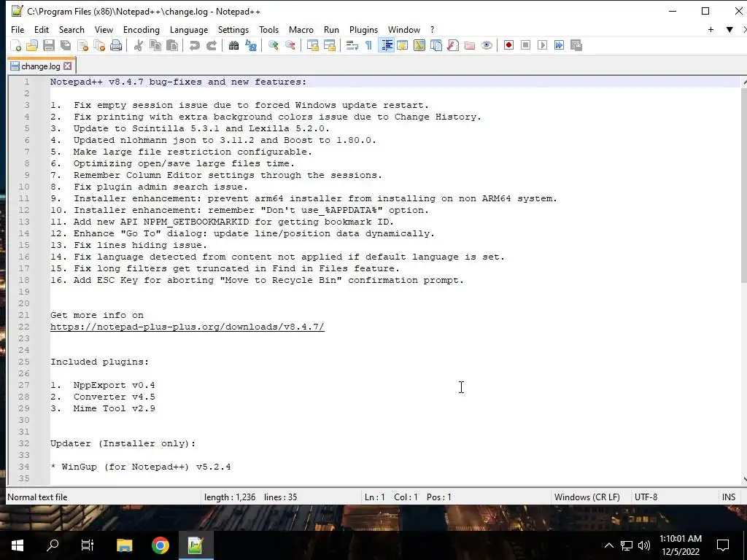Viewport: 747px width, 560px height.
Task: Toggle the Indent guide icon
Action: click(x=386, y=45)
